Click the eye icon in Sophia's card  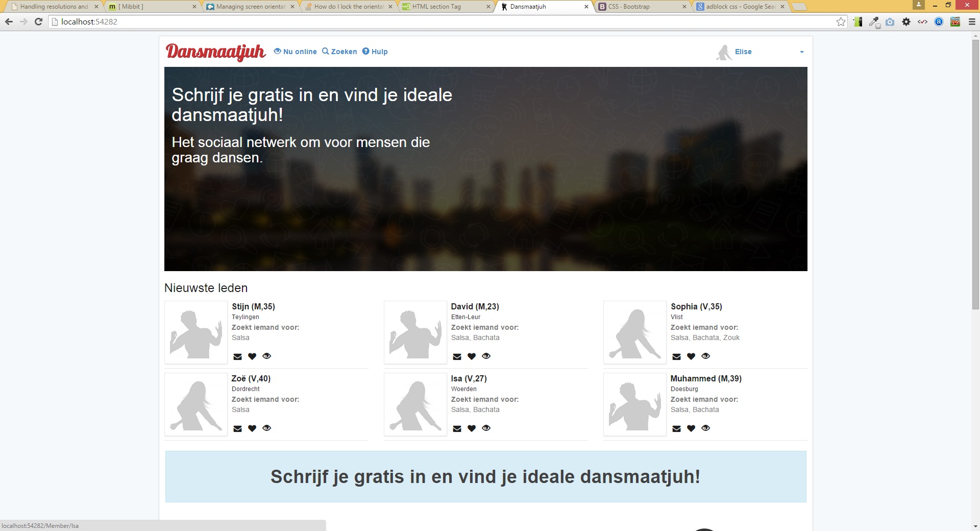pyautogui.click(x=705, y=356)
